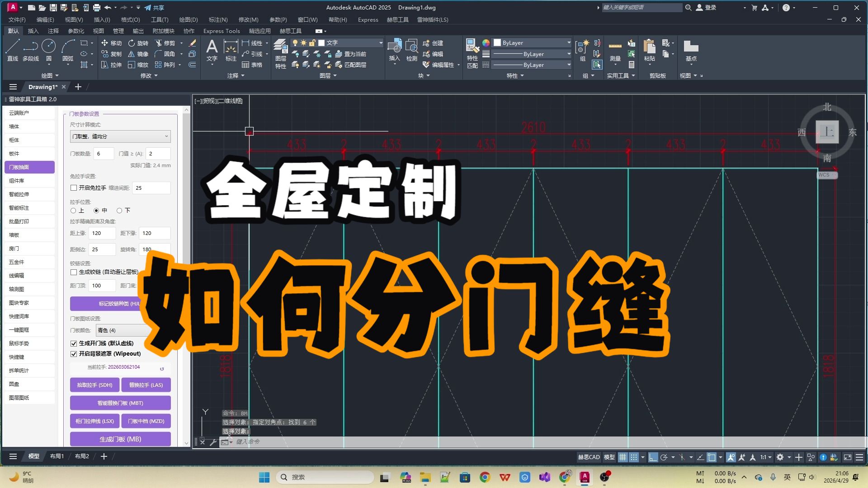Image resolution: width=868 pixels, height=488 pixels.
Task: Select 柜体 in the toolbox sidebar
Action: tap(29, 140)
